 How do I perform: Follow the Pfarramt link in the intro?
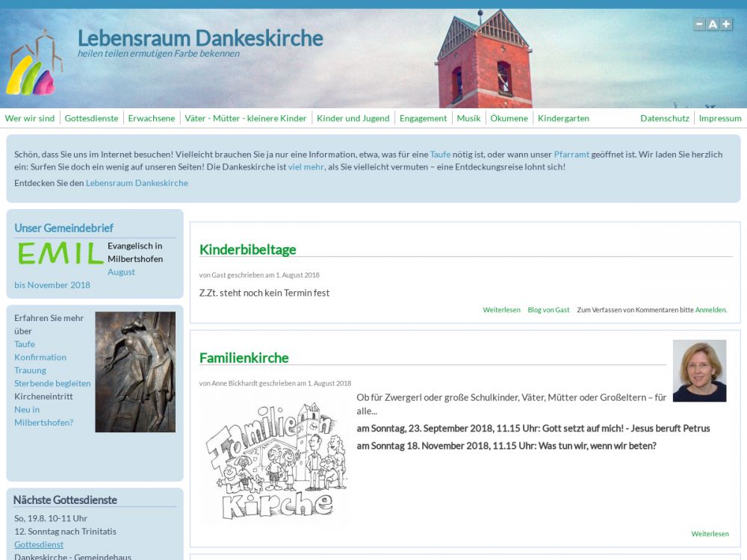571,155
